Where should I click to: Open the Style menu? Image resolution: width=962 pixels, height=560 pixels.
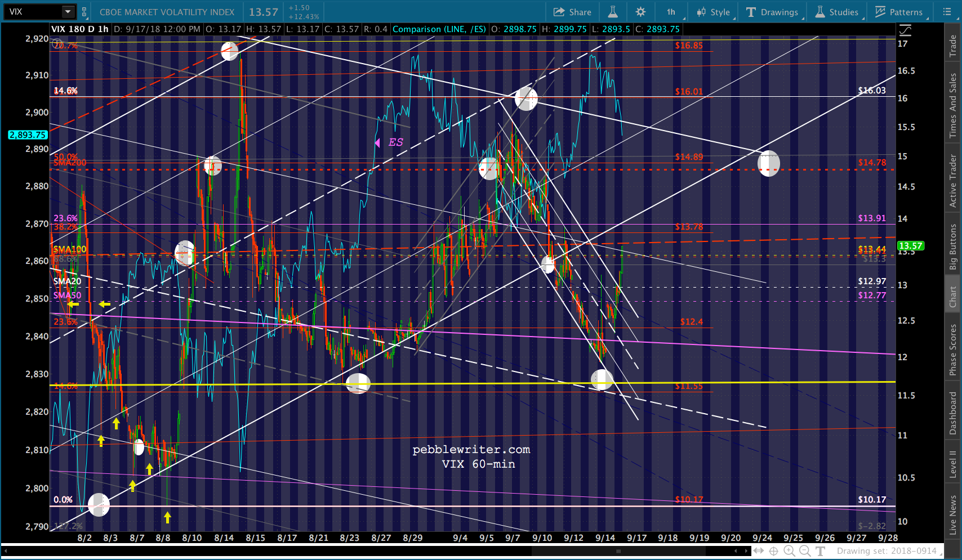coord(713,12)
